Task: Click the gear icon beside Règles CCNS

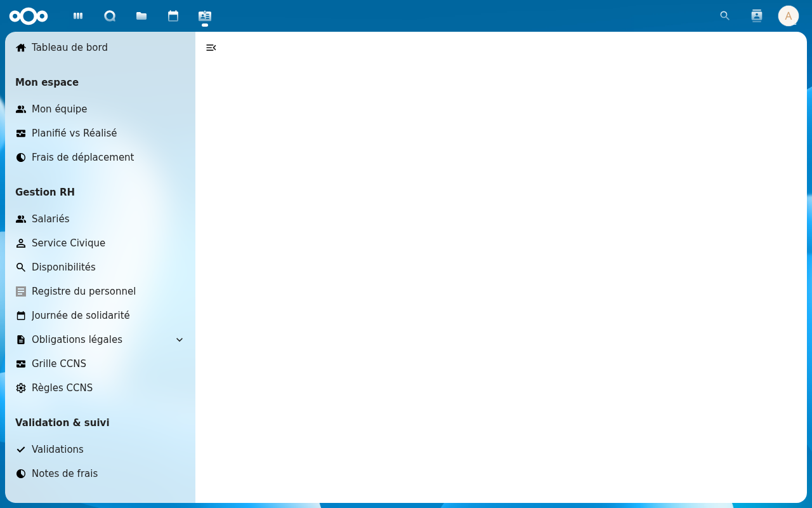Action: coord(21,388)
